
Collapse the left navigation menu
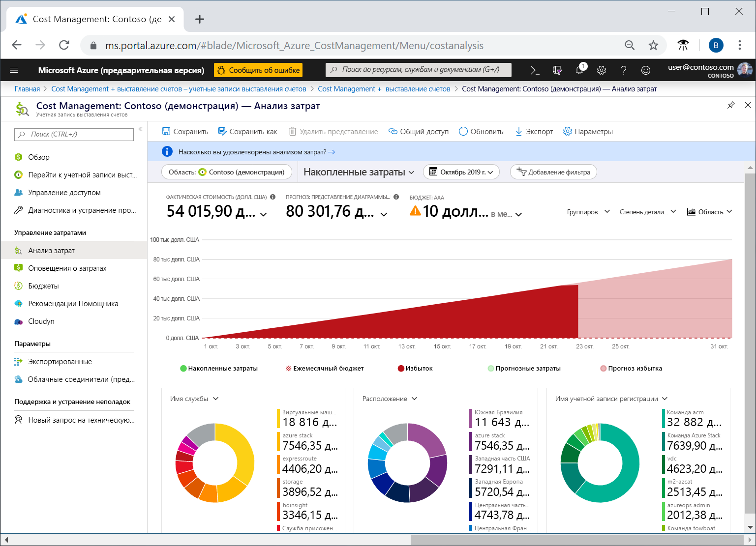click(x=141, y=129)
